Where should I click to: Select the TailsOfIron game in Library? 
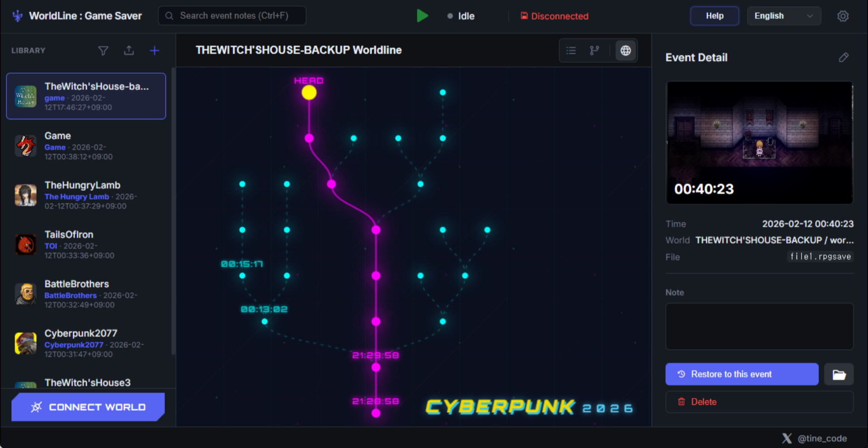pyautogui.click(x=86, y=244)
